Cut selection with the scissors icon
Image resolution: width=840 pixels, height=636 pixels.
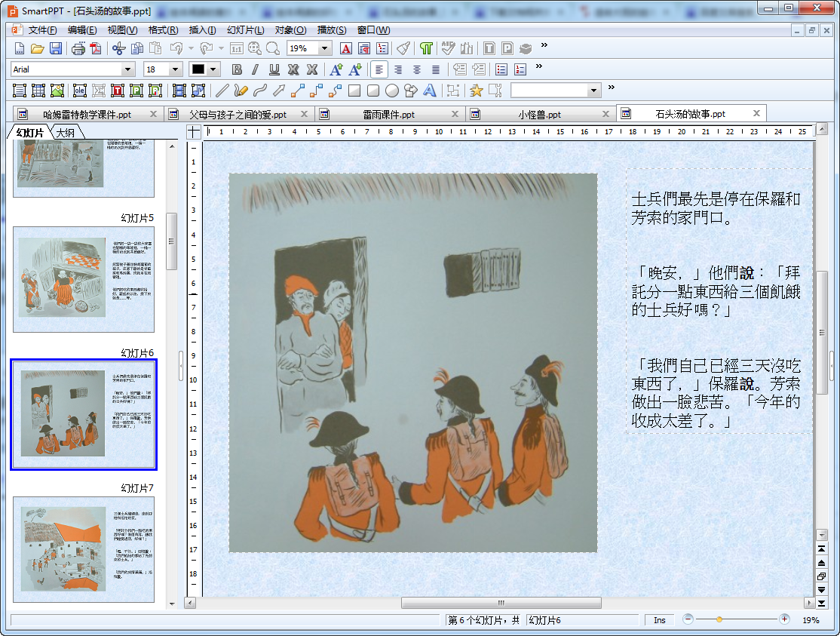(118, 49)
